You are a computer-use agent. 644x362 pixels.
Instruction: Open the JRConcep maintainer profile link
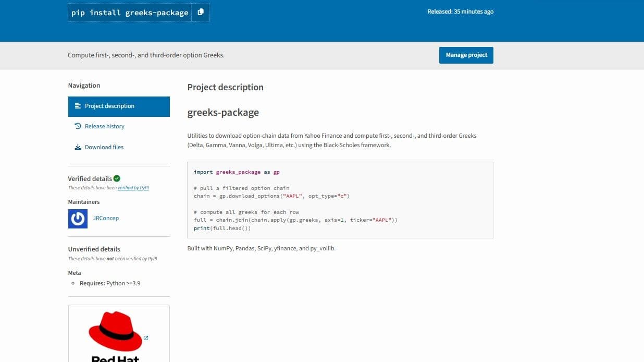106,218
